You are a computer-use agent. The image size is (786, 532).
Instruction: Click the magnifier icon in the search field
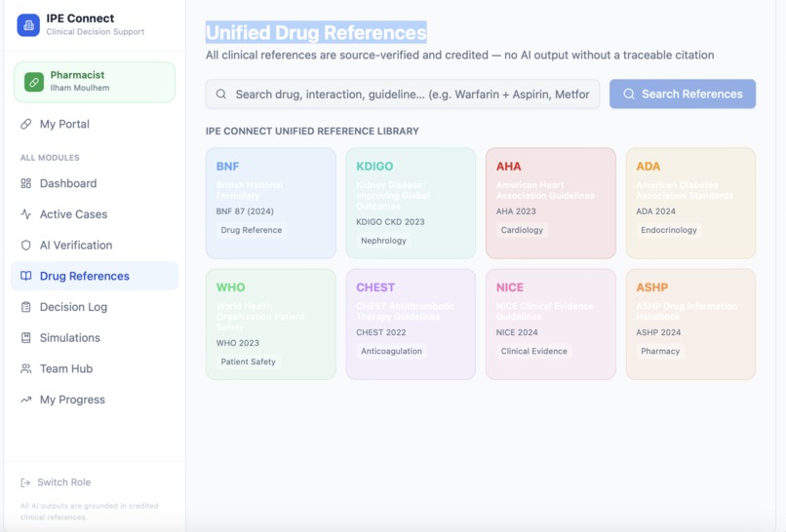221,95
